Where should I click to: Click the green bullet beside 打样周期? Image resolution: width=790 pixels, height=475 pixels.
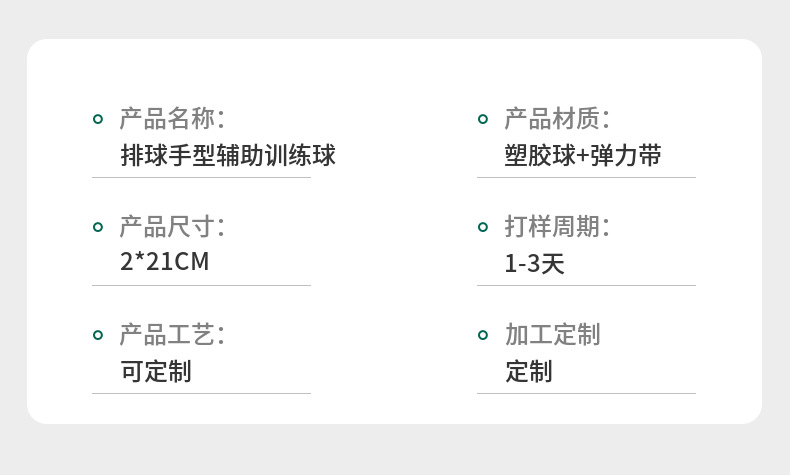(483, 227)
